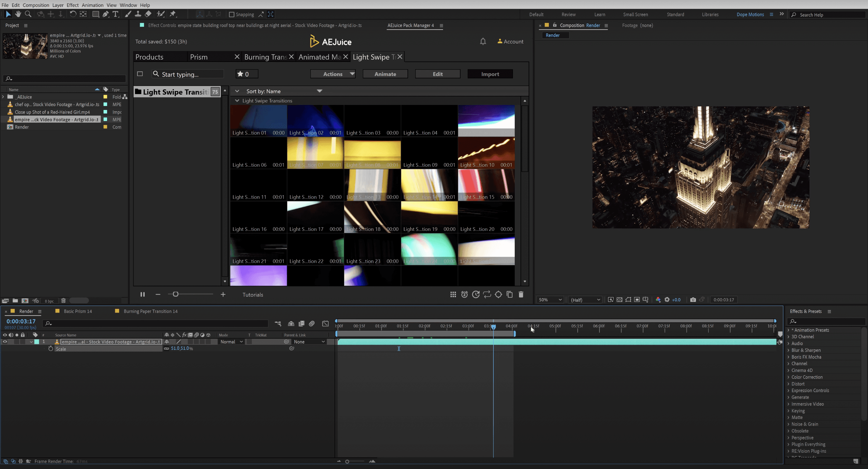Screen dimensions: 868x469
Task: Open the Actions dropdown
Action: click(333, 74)
